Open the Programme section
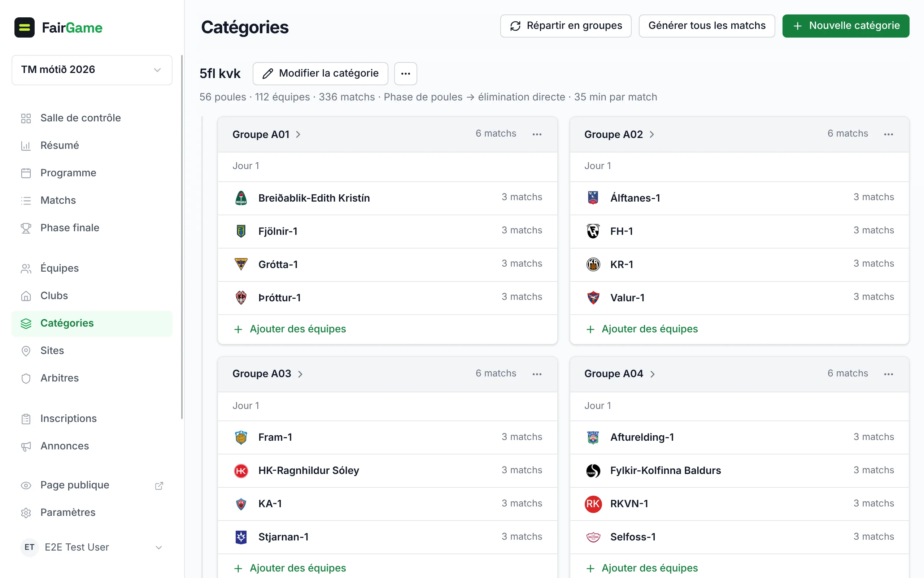Screen dimensions: 924x578 click(x=92, y=173)
